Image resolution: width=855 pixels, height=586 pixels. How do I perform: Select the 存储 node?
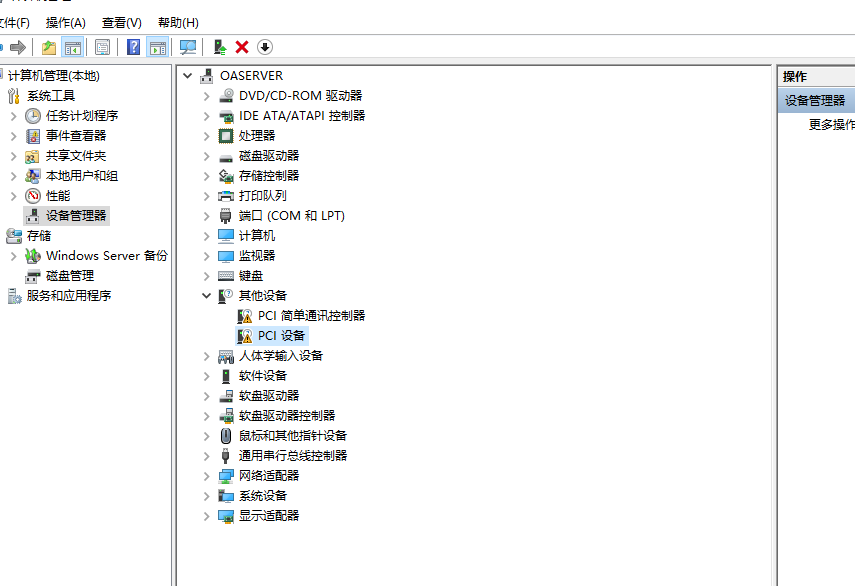coord(39,236)
